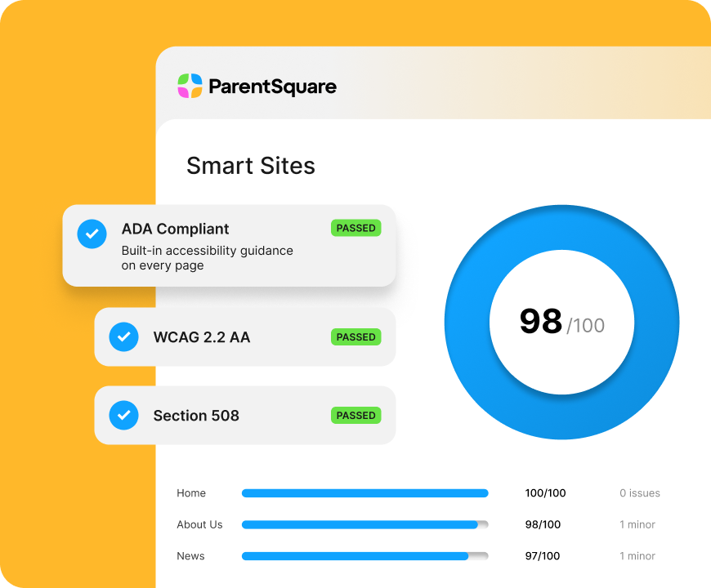
Task: Click the WCAG 2.2 AA checkmark icon
Action: (x=123, y=336)
